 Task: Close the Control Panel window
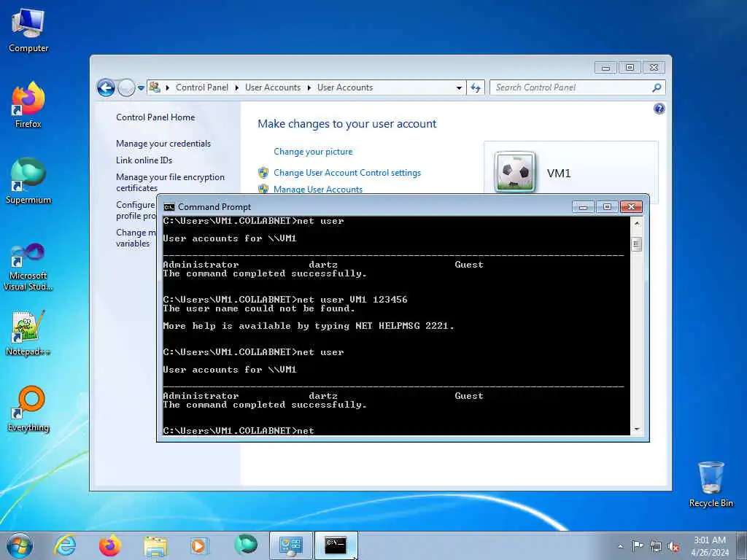(x=654, y=68)
